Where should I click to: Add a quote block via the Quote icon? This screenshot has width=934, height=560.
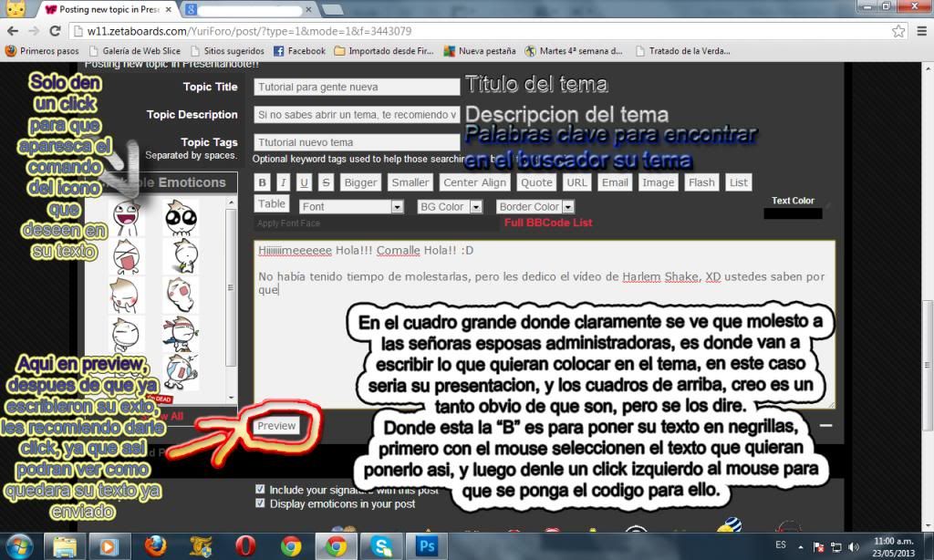point(536,181)
